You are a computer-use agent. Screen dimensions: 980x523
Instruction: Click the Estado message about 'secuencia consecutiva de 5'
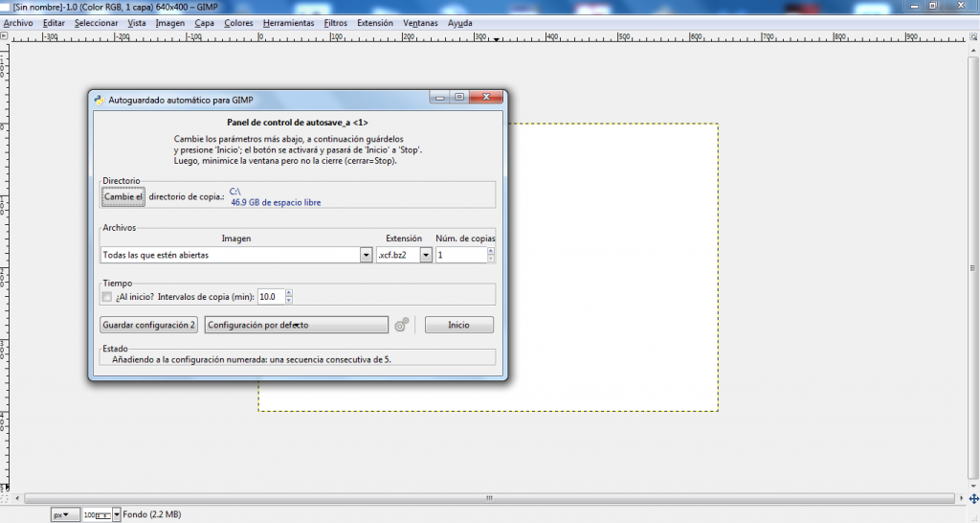[x=252, y=360]
